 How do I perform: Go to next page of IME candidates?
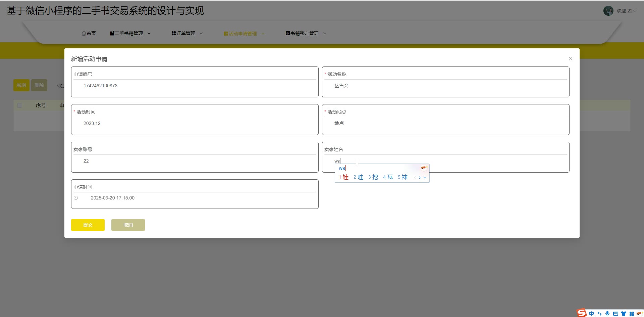(420, 178)
